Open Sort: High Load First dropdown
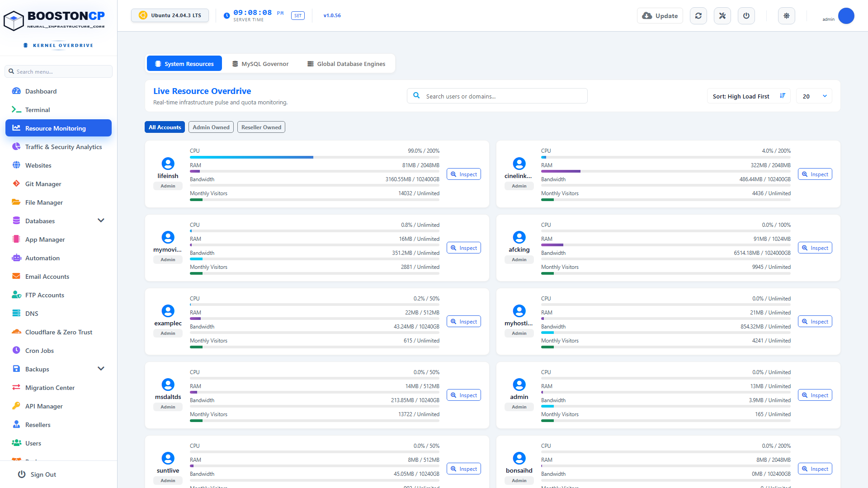The height and width of the screenshot is (488, 868). (749, 96)
